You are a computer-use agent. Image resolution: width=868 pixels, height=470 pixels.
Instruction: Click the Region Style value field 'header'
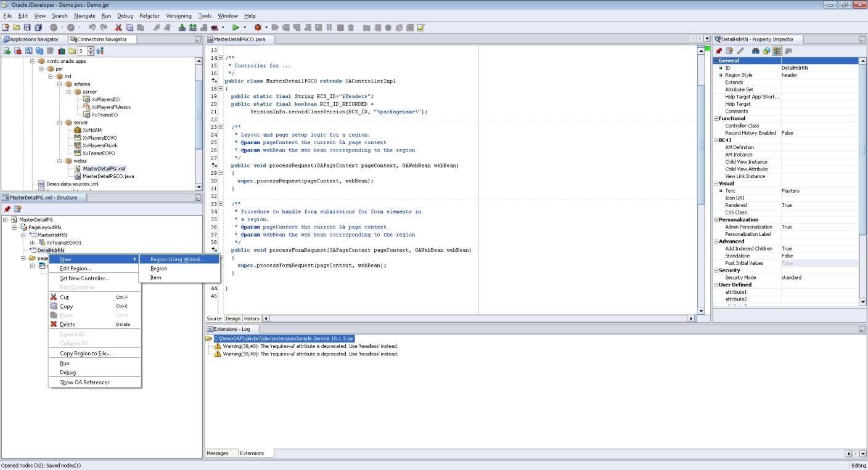tap(819, 75)
